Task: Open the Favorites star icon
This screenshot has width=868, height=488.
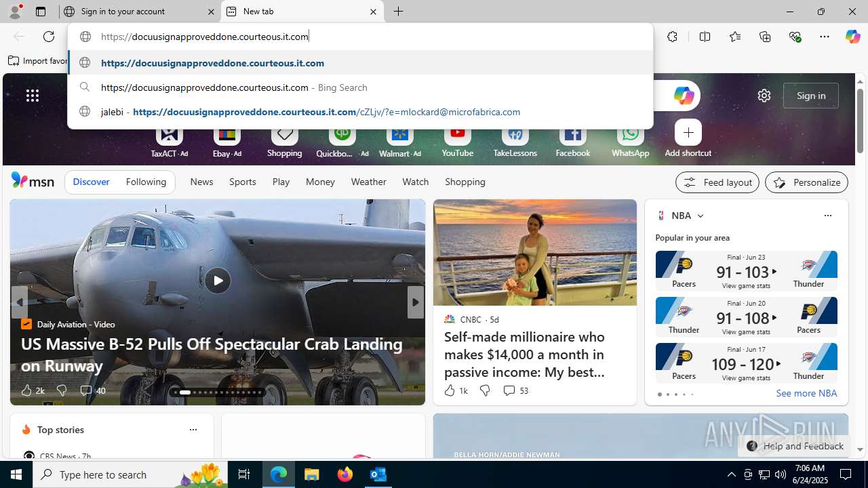Action: click(734, 37)
